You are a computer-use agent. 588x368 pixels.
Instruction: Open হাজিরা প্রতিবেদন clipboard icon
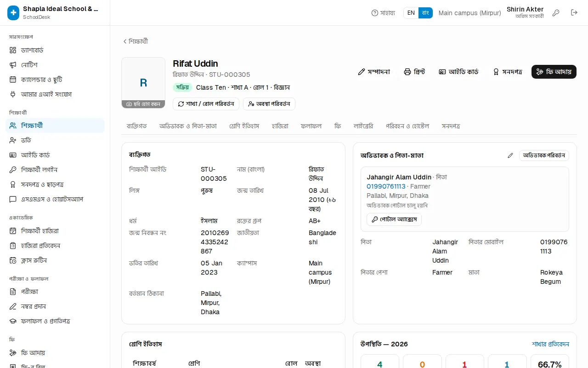coord(13,246)
